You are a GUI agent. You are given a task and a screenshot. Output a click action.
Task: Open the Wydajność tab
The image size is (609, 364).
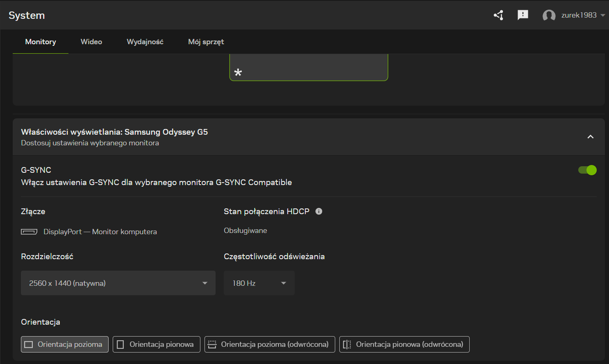[x=145, y=42]
